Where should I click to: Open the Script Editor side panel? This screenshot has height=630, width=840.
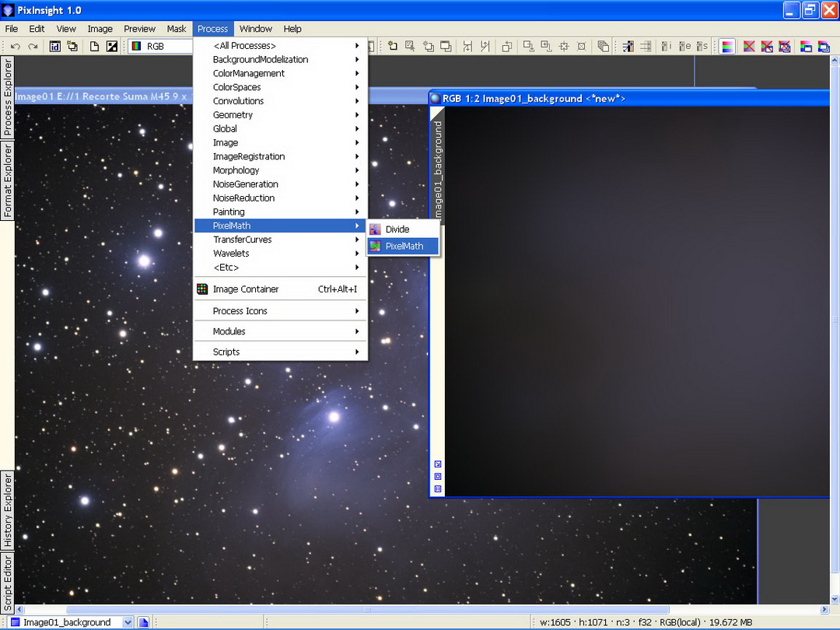[8, 583]
